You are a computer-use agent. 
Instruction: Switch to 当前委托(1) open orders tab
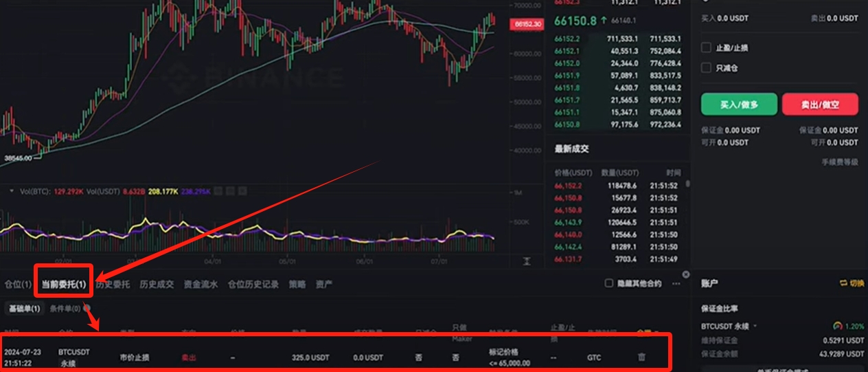pos(63,284)
